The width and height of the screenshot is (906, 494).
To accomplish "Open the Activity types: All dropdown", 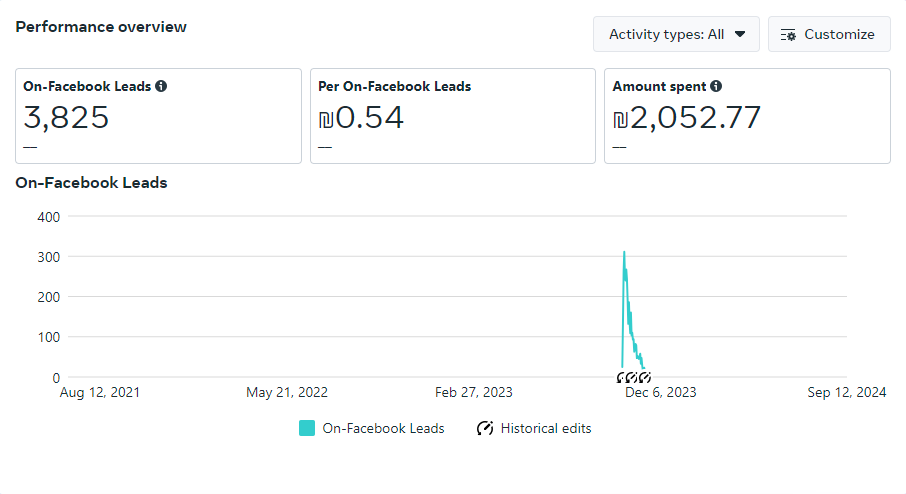I will point(676,35).
